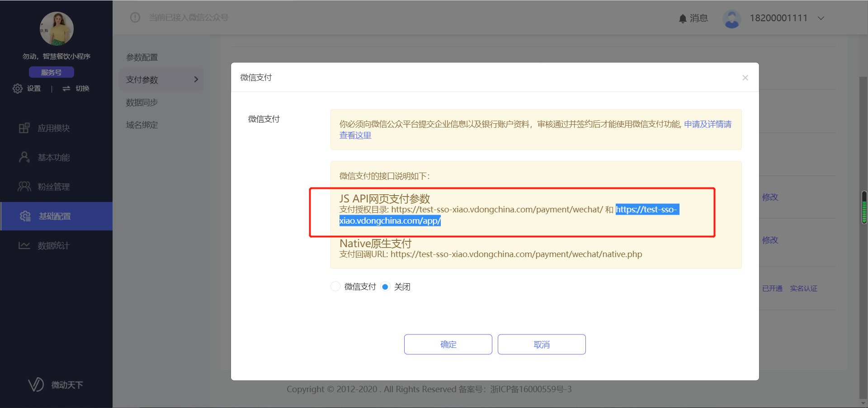
Task: Open the 支付参数 menu item
Action: (161, 80)
